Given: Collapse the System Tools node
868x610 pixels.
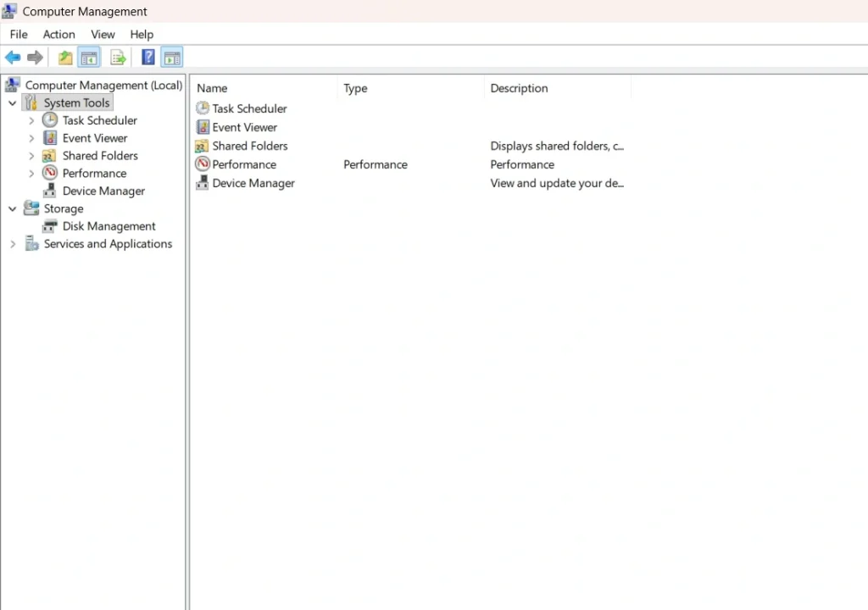Looking at the screenshot, I should (x=12, y=103).
